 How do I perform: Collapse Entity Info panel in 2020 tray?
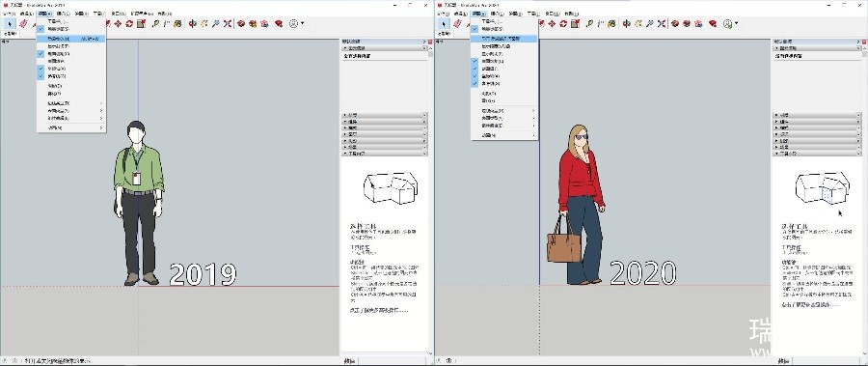pyautogui.click(x=817, y=48)
